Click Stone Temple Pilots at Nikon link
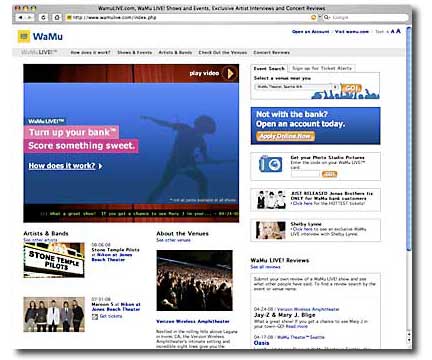 tap(115, 255)
